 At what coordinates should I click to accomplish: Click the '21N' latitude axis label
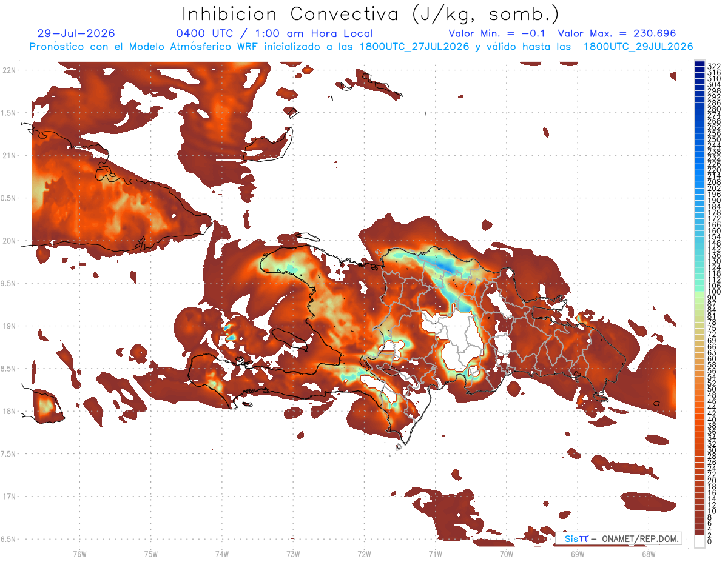point(8,156)
